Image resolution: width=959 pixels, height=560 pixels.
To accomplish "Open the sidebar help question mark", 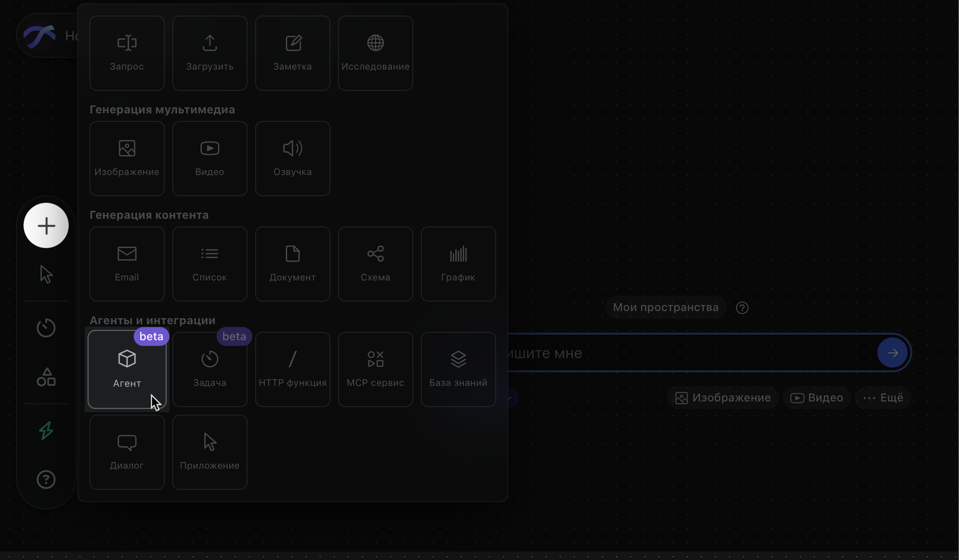I will tap(46, 479).
